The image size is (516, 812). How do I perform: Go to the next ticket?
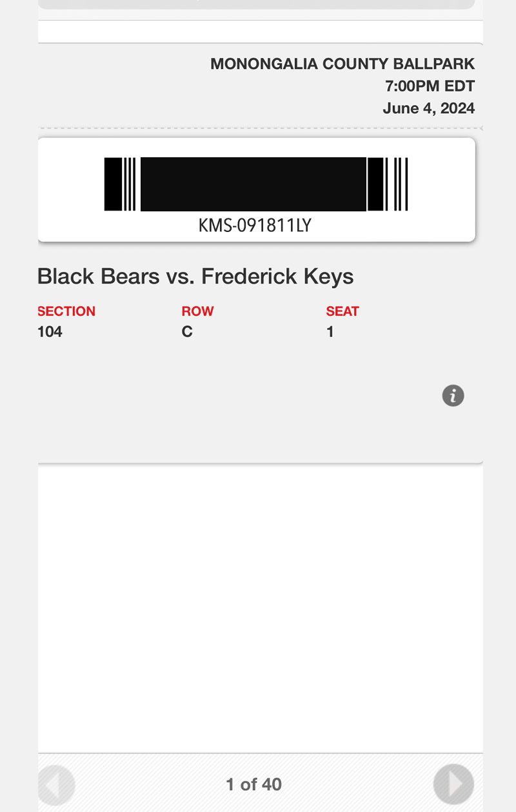(x=453, y=784)
